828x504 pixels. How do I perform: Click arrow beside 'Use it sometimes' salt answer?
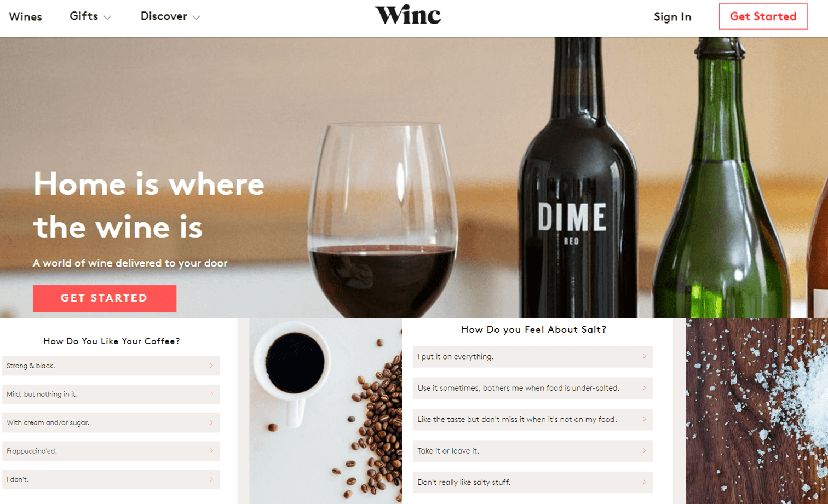tap(644, 388)
